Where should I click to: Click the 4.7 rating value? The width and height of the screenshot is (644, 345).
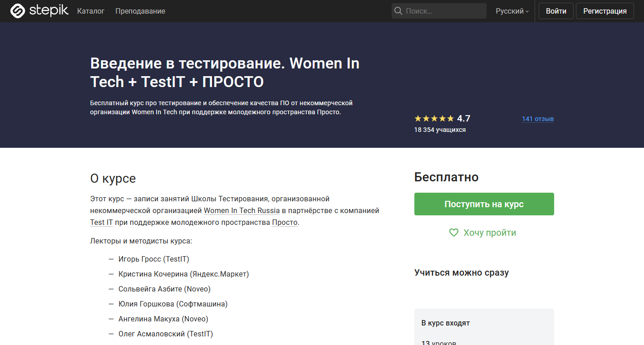[464, 118]
